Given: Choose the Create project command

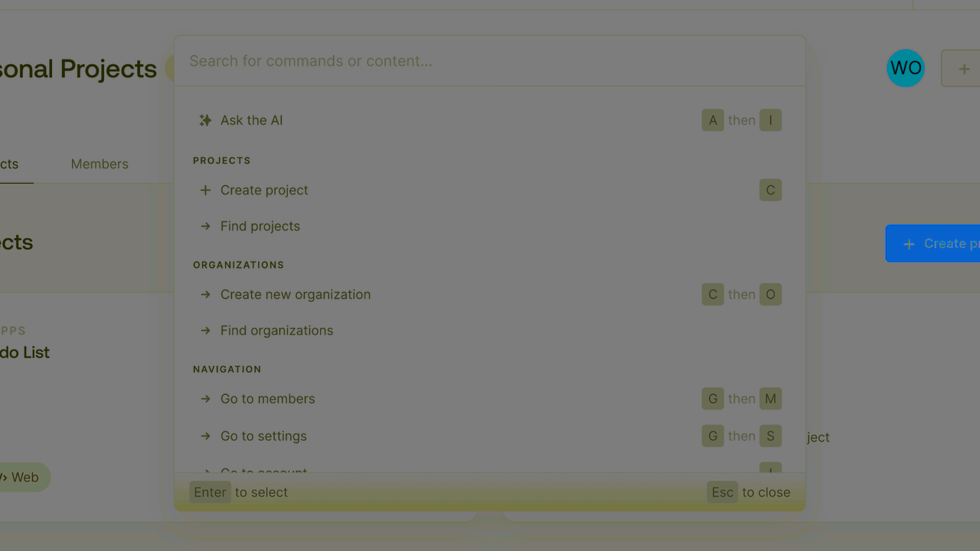Looking at the screenshot, I should (x=264, y=191).
